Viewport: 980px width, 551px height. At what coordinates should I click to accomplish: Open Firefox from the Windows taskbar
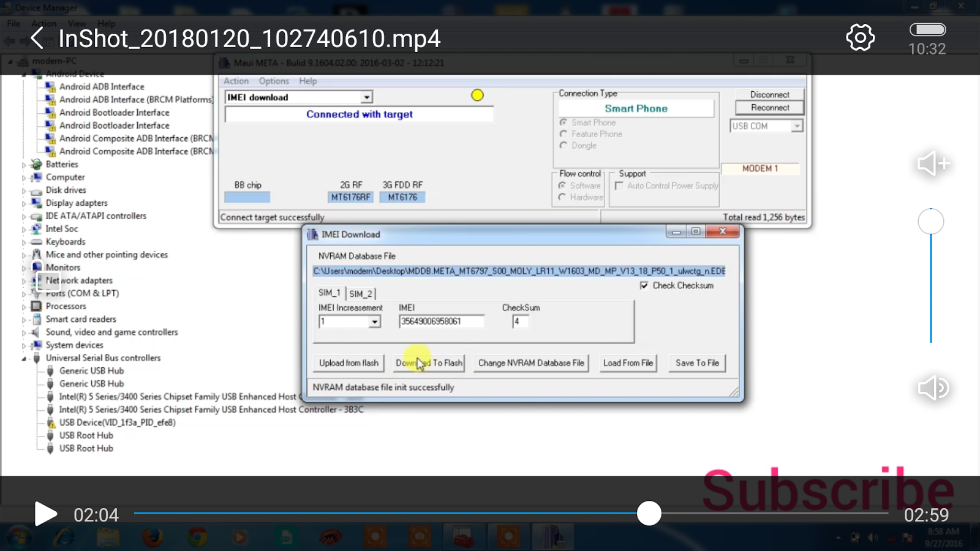pos(153,538)
